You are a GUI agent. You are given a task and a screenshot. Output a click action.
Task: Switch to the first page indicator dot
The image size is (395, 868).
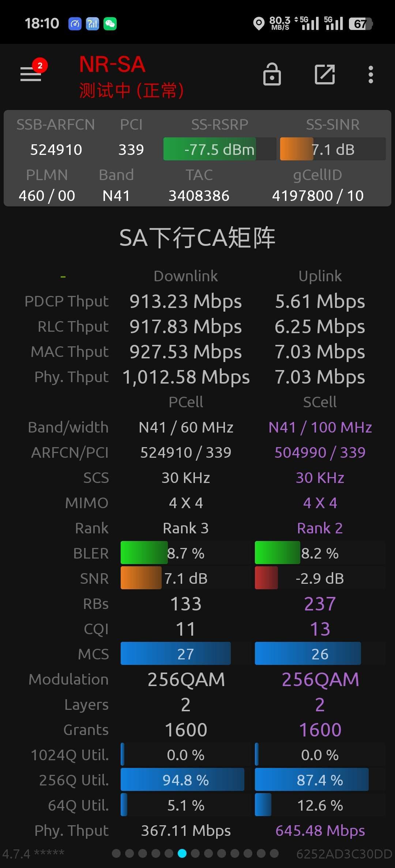(116, 853)
